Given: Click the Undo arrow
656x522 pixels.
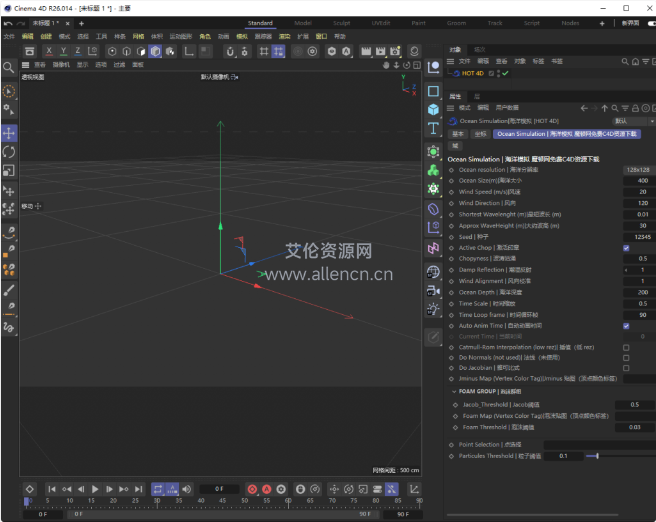Looking at the screenshot, I should pos(8,23).
